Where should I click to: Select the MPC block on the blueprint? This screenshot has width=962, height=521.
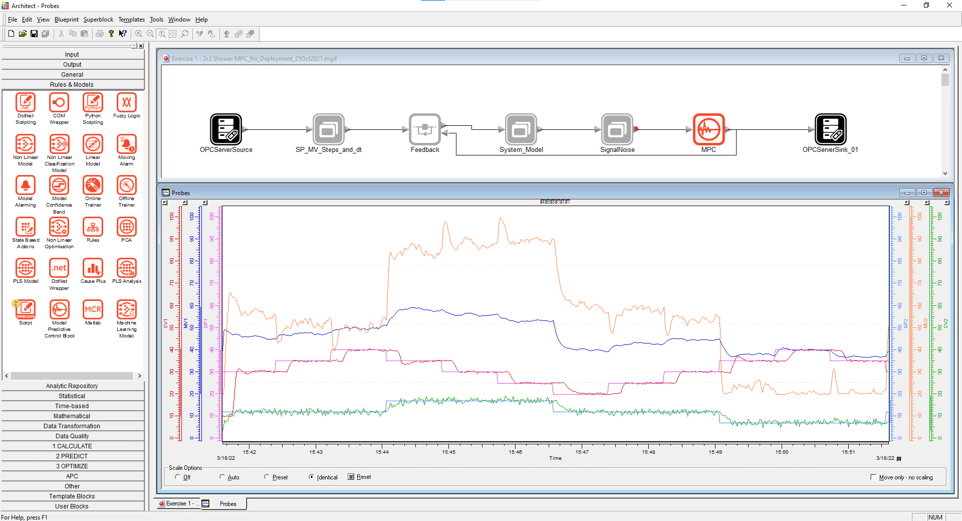tap(708, 129)
